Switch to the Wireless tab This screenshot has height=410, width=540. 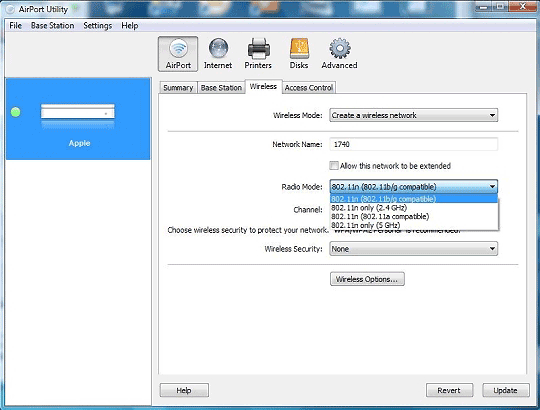point(263,86)
